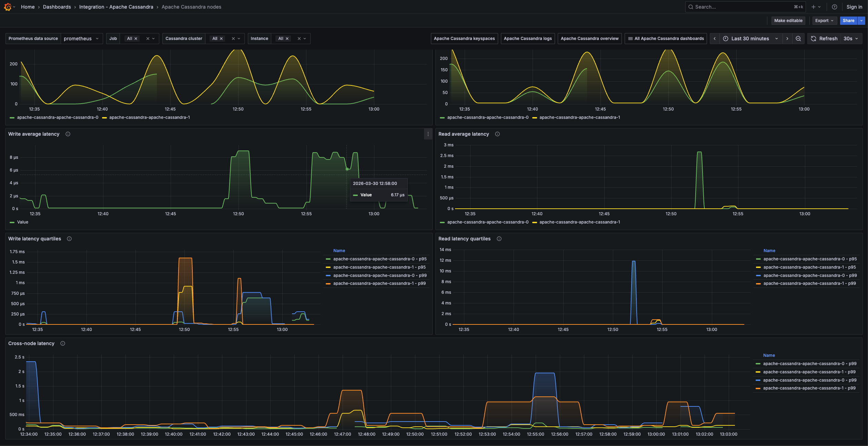The image size is (868, 446).
Task: Click info icon next to Cross-node latency
Action: coord(63,343)
